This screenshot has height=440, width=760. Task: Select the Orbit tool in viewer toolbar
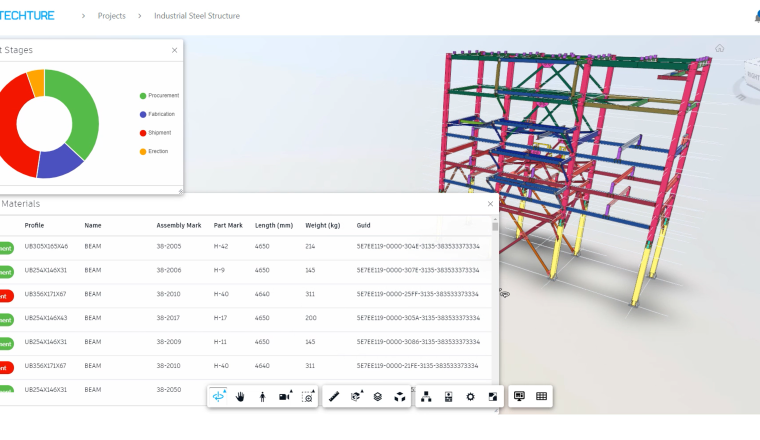[219, 397]
